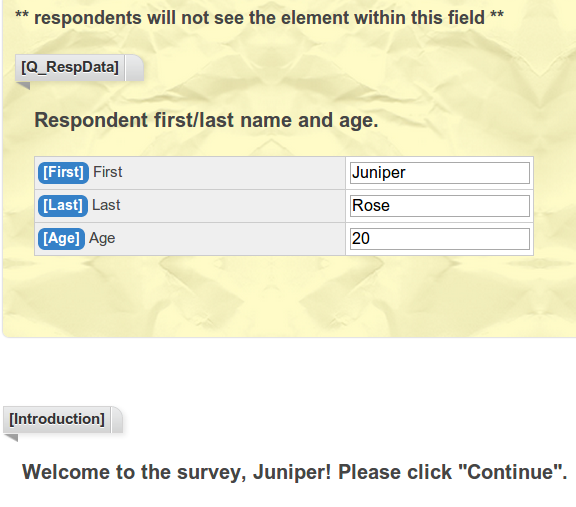The width and height of the screenshot is (576, 507).
Task: Click the blue [Last] row badge
Action: [63, 206]
